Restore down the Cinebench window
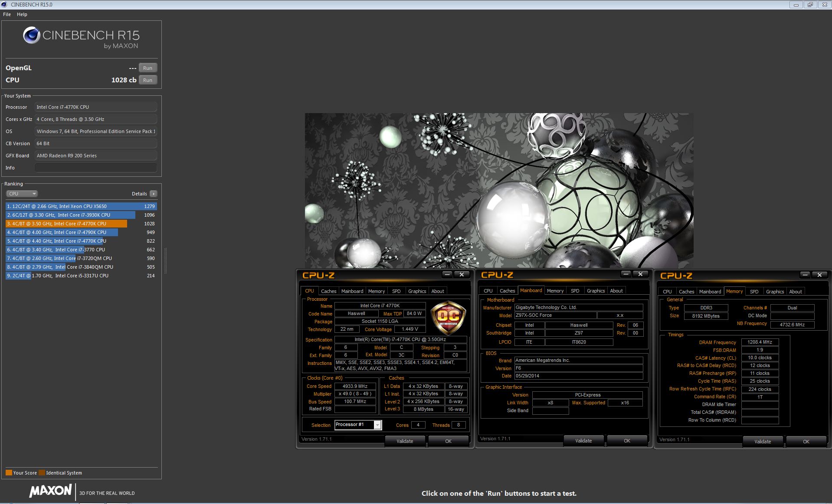 [810, 5]
